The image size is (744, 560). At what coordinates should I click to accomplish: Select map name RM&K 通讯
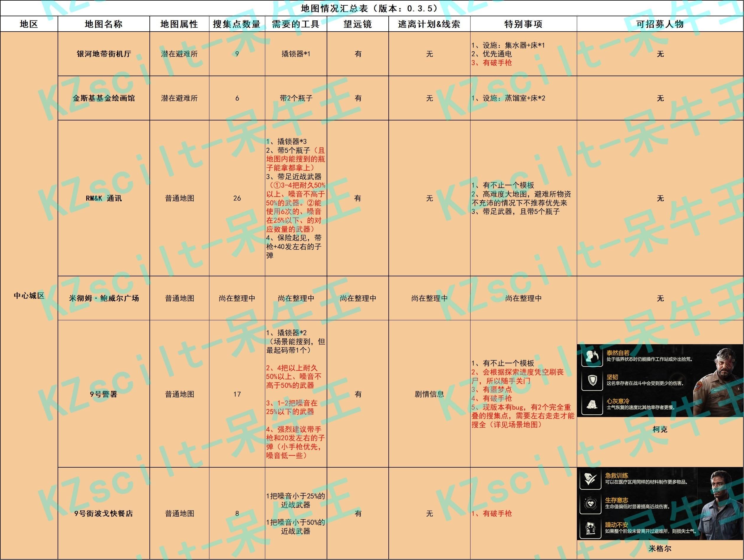click(x=104, y=198)
